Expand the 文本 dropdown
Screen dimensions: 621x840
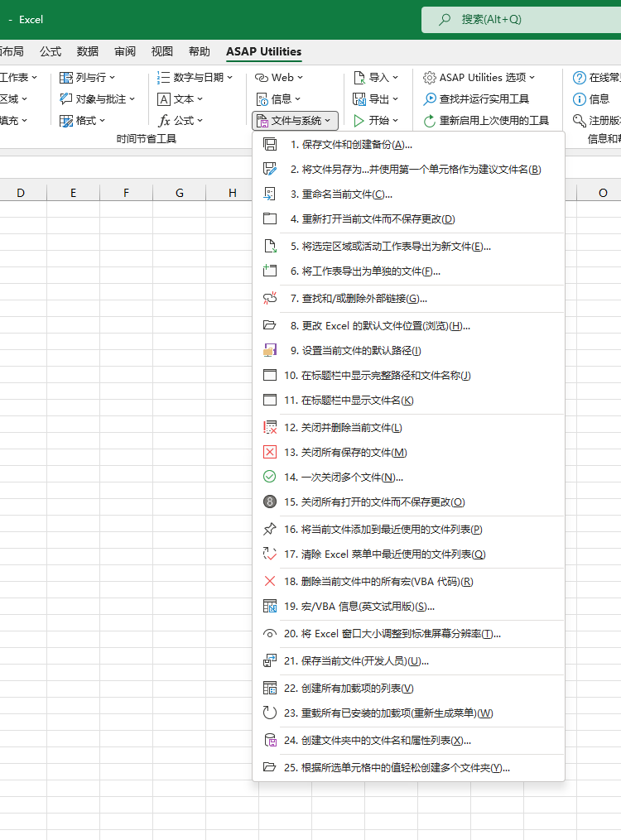[180, 99]
